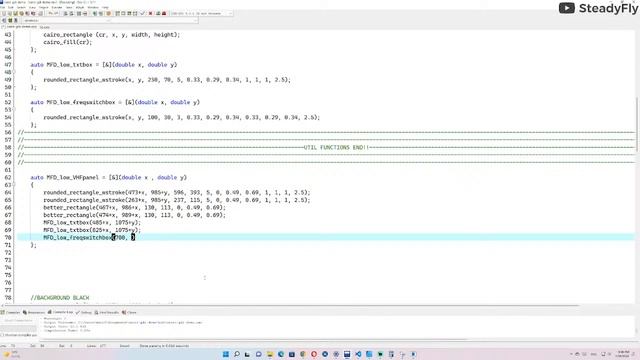
Task: Open the Tools menu
Action: (x=69, y=7)
